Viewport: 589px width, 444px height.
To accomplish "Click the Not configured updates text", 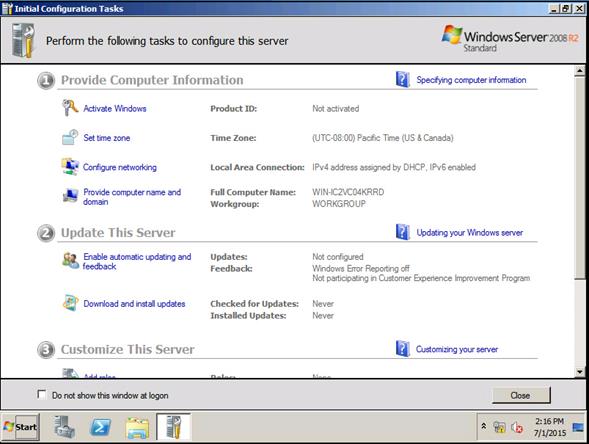I will coord(338,257).
